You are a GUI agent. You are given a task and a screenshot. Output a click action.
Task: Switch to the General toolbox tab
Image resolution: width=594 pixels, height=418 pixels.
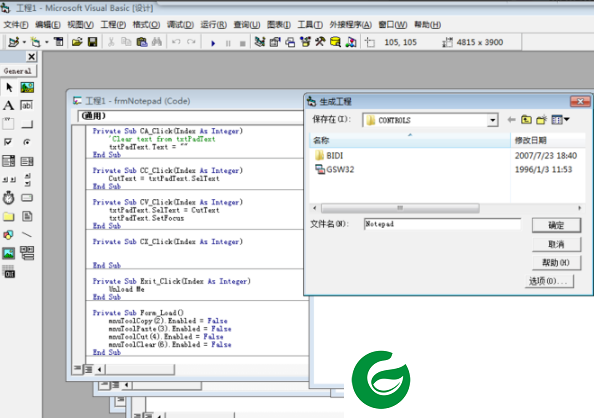[x=18, y=71]
